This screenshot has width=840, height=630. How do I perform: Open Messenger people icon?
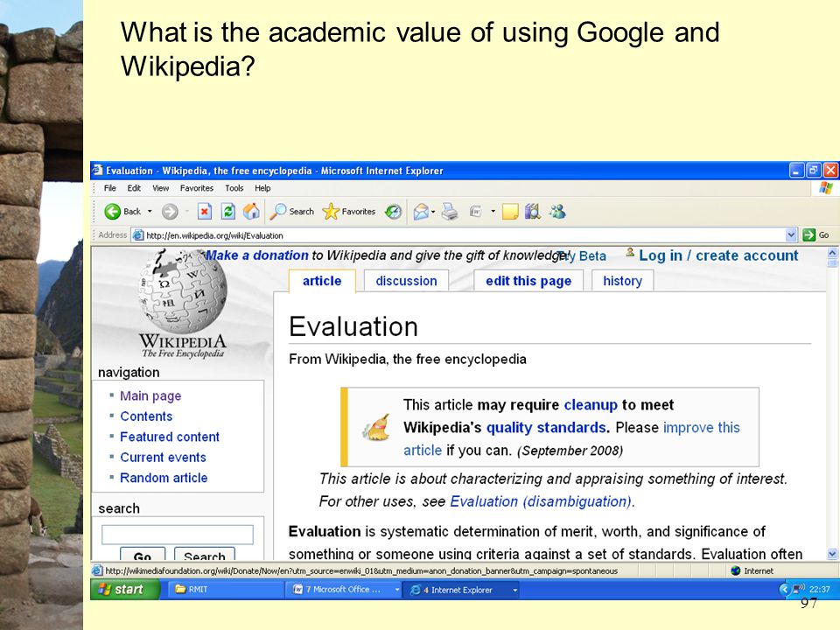[557, 212]
